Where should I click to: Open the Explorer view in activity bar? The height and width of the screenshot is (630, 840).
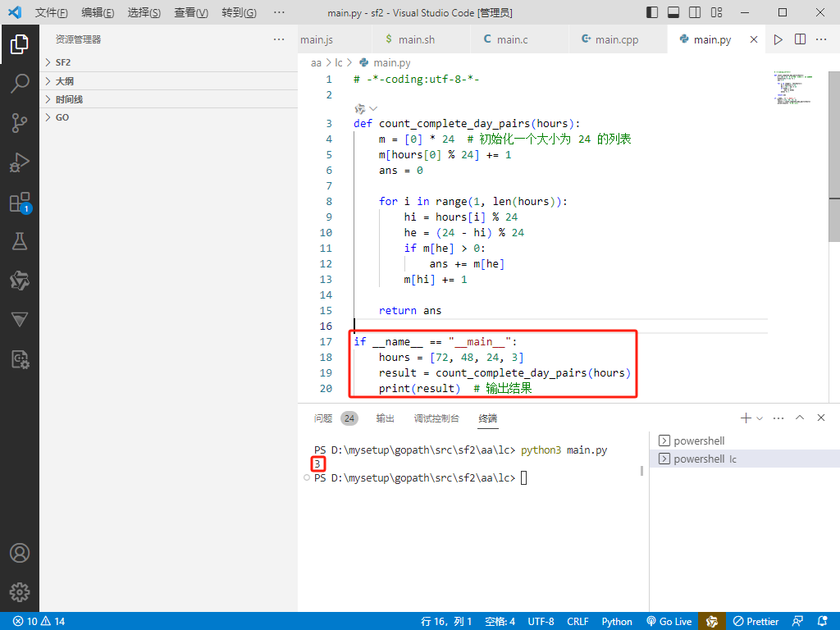pyautogui.click(x=20, y=44)
